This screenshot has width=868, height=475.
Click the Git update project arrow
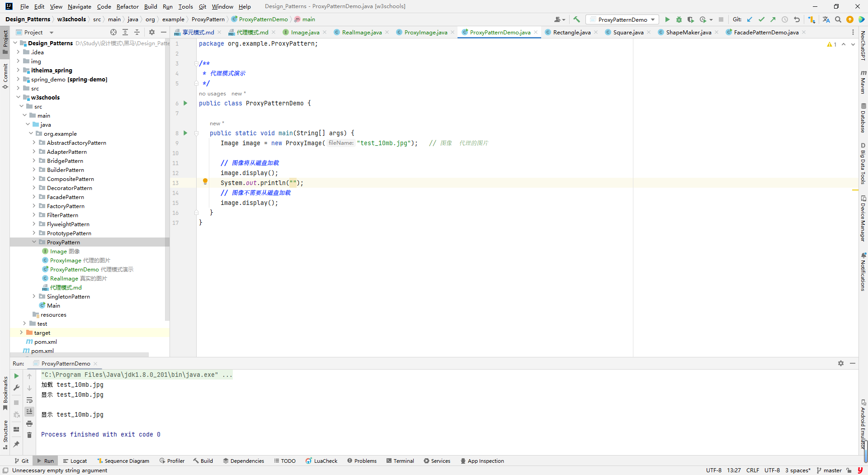[750, 19]
